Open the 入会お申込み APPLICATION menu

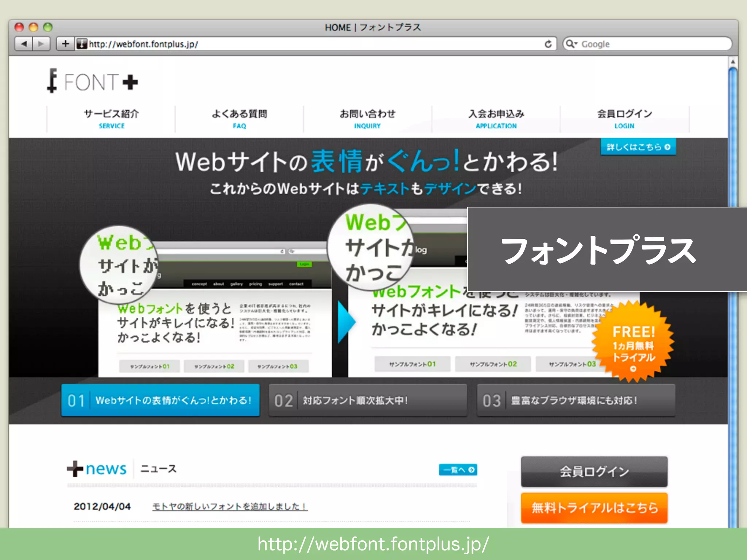pyautogui.click(x=496, y=119)
